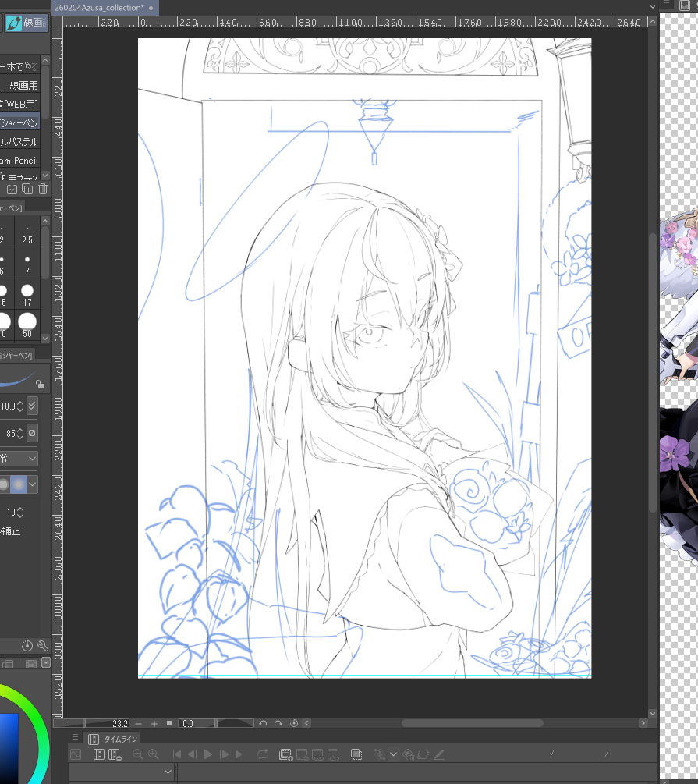Image resolution: width=698 pixels, height=784 pixels.
Task: Choose the シャーペン sub tool
Action: (x=19, y=123)
